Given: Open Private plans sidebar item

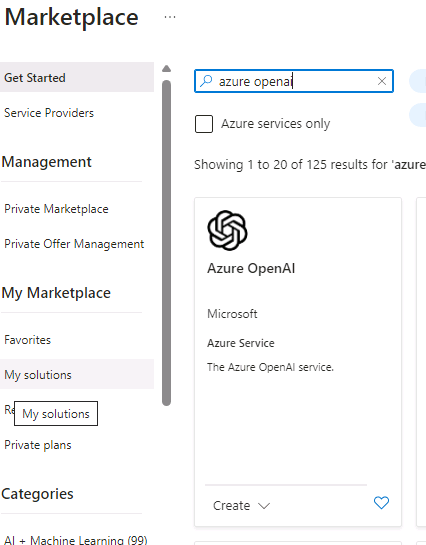Looking at the screenshot, I should (x=38, y=445).
